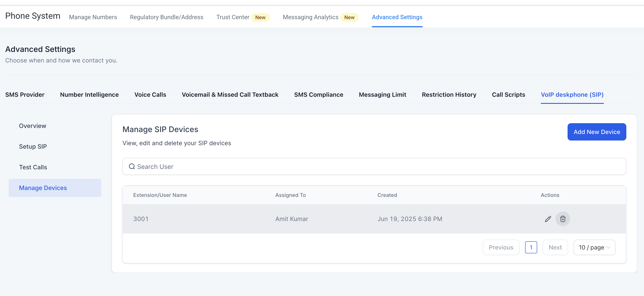
Task: Open the Trust Center tab
Action: click(x=232, y=17)
